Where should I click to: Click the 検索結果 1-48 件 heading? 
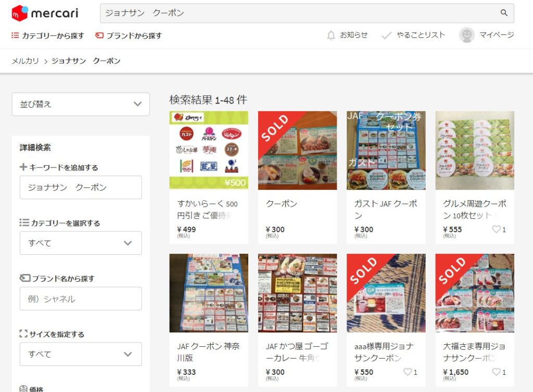point(208,100)
